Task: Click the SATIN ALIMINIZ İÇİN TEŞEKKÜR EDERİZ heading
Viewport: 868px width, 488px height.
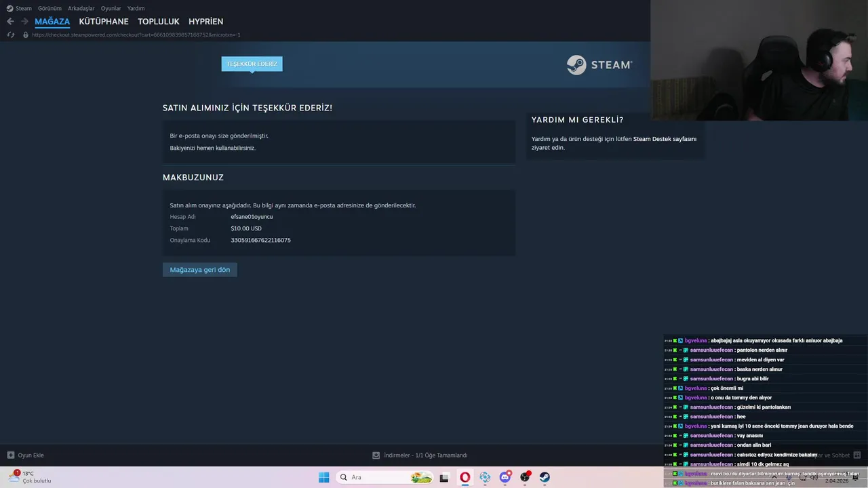Action: click(248, 108)
